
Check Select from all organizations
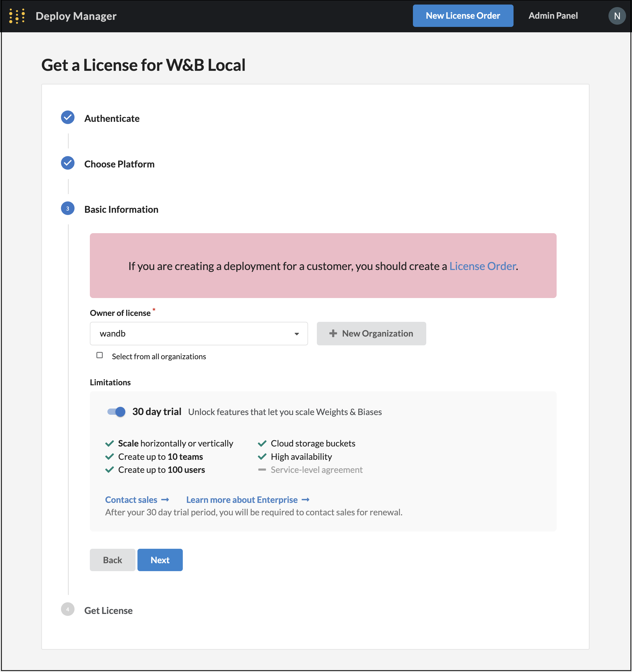tap(99, 355)
